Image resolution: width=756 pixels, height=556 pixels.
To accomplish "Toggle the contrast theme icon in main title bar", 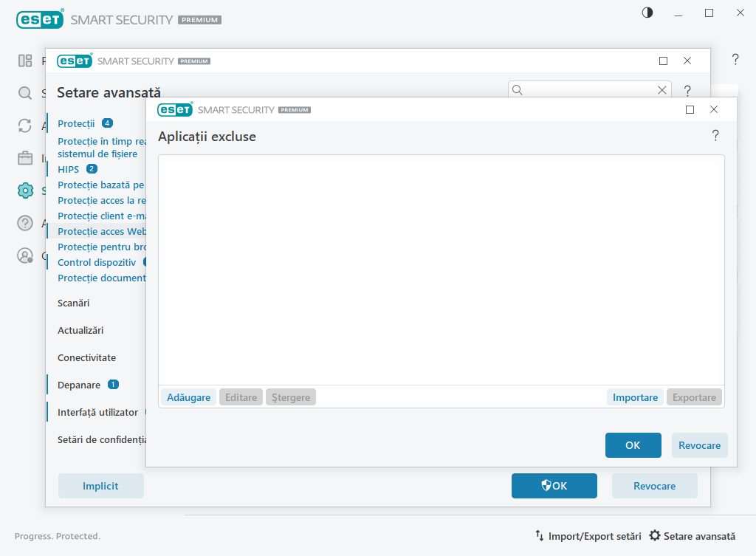I will [647, 13].
